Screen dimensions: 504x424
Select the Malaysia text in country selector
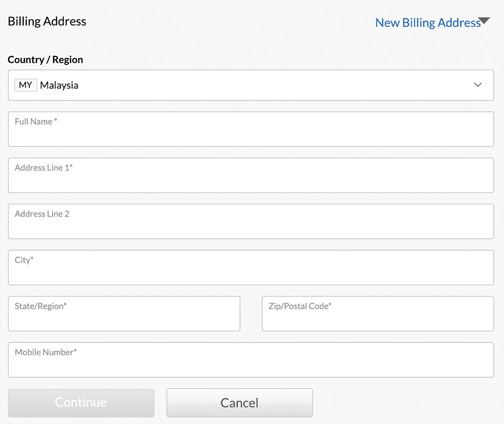(59, 85)
